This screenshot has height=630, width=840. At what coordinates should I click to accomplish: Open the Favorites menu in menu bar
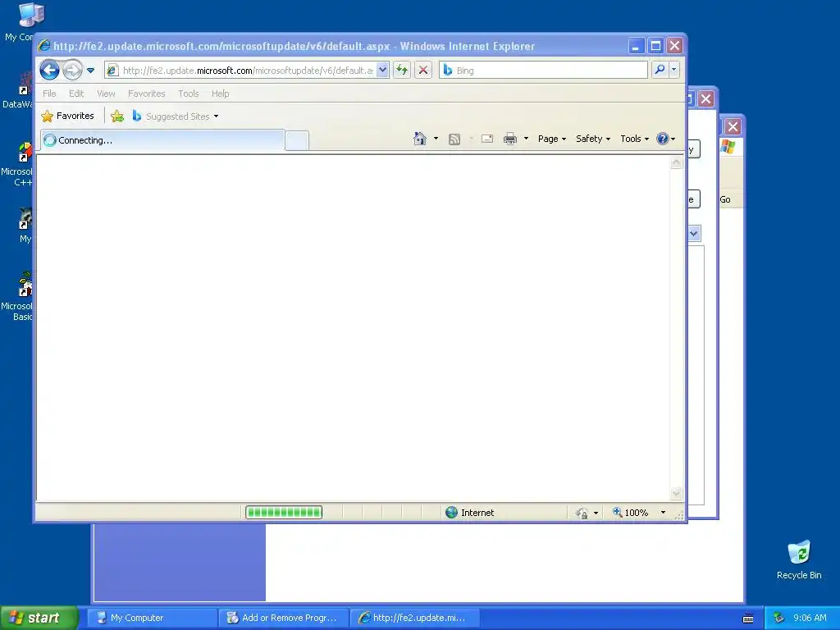(x=146, y=94)
